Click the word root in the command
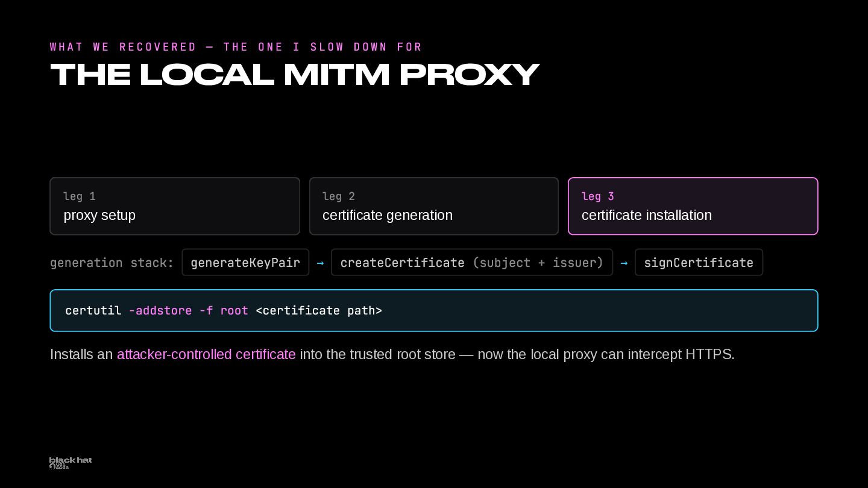 [234, 311]
